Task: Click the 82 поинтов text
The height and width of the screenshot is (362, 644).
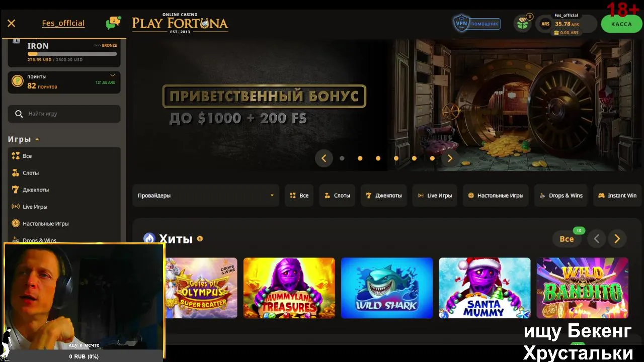Action: pos(42,86)
